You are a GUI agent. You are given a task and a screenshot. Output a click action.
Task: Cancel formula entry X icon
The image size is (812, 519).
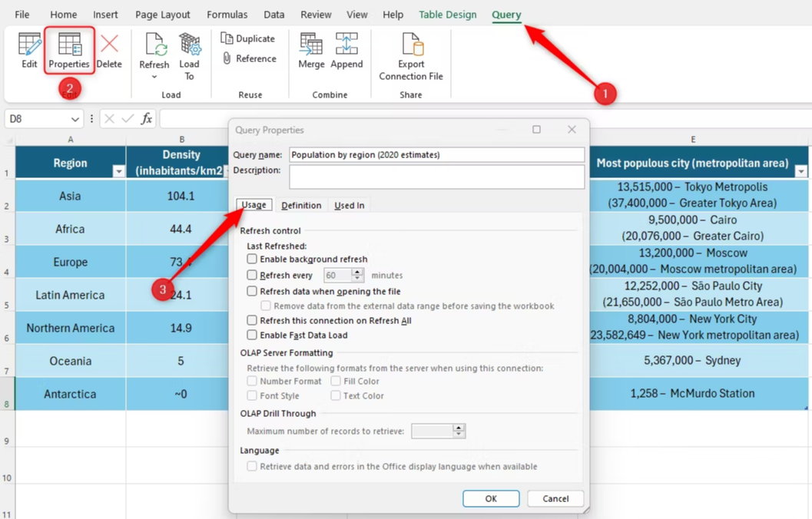(x=109, y=118)
